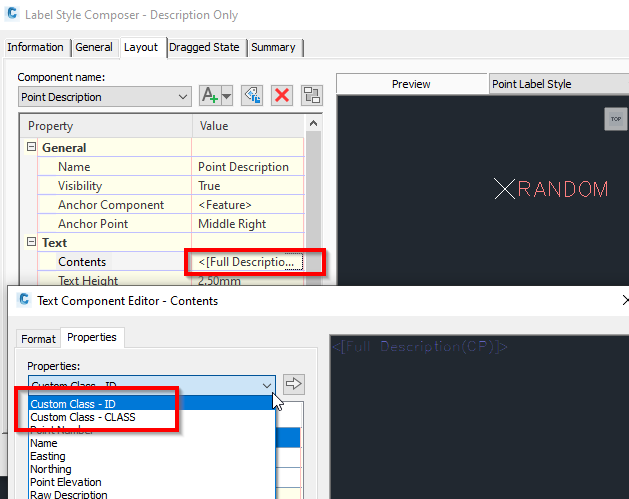Image resolution: width=629 pixels, height=499 pixels.
Task: Click the Contents property row label
Action: pyautogui.click(x=82, y=262)
